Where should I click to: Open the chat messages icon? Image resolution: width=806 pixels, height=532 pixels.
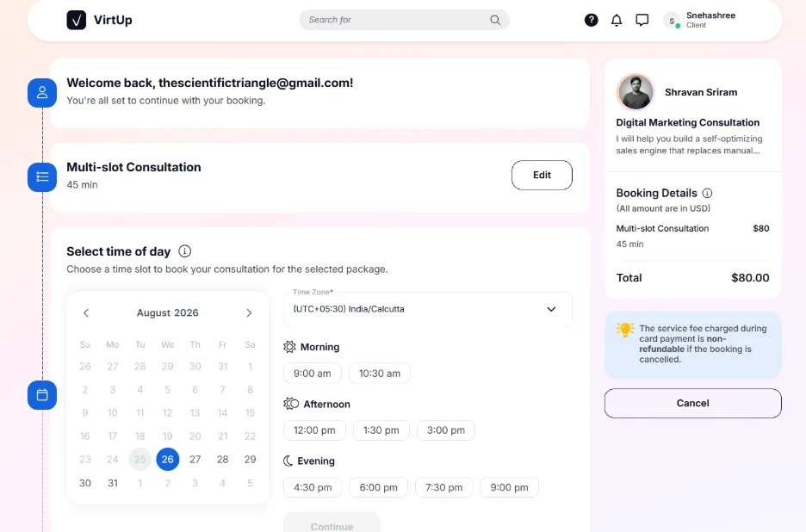point(642,20)
